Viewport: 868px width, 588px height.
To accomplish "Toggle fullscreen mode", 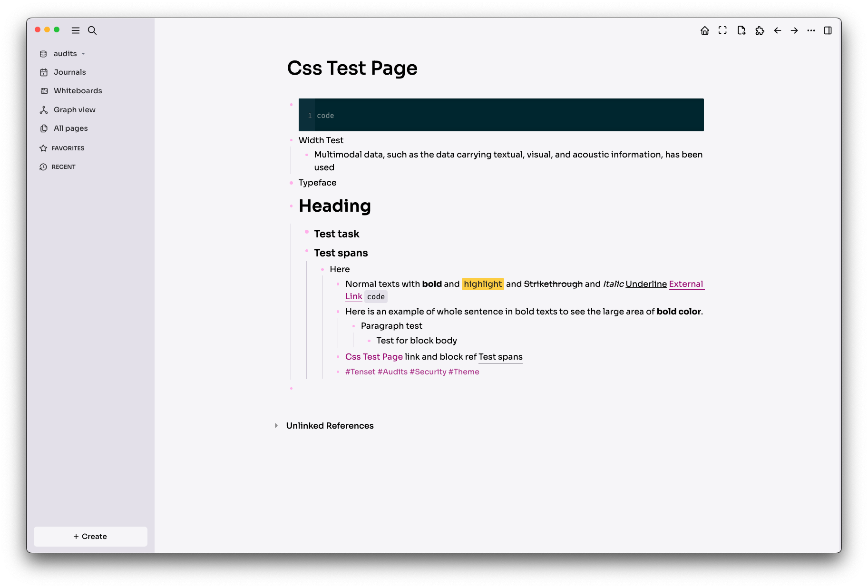I will [723, 30].
